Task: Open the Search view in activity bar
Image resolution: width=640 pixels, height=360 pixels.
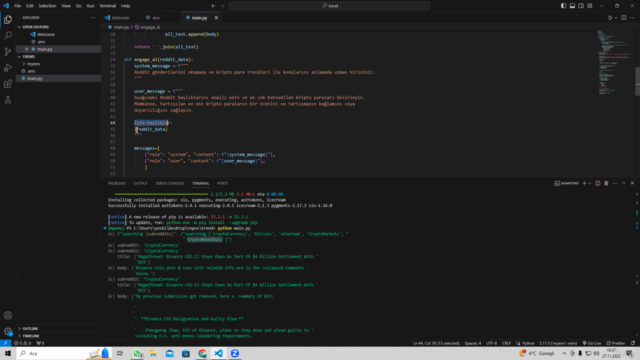Action: pyautogui.click(x=8, y=36)
